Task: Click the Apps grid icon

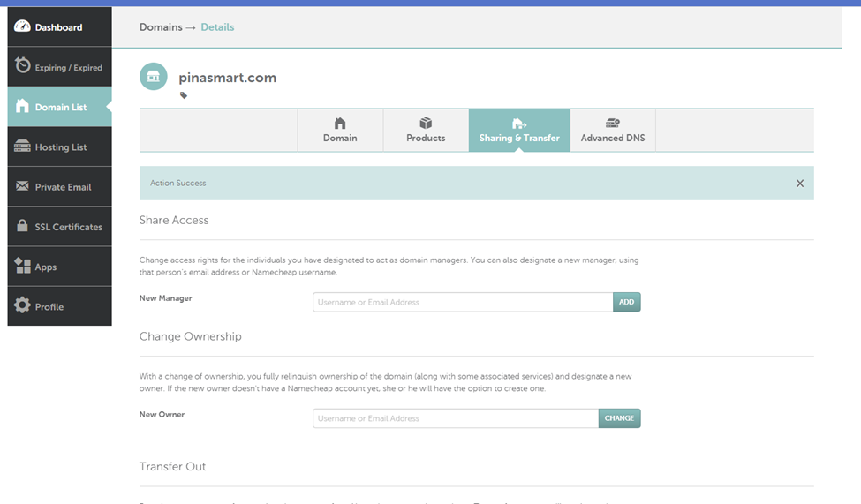Action: pos(22,266)
